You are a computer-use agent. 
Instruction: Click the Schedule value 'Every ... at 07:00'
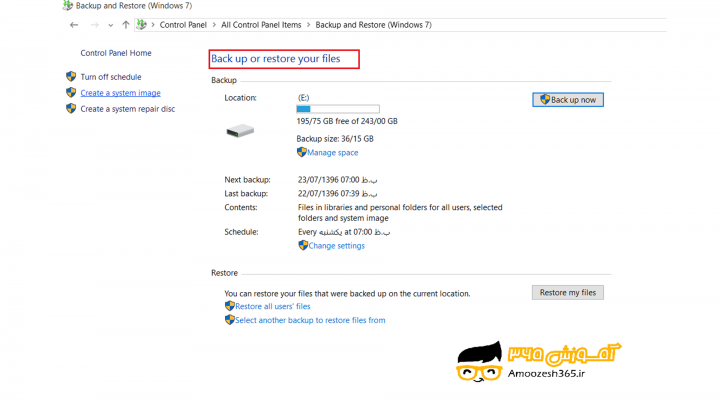tap(344, 232)
